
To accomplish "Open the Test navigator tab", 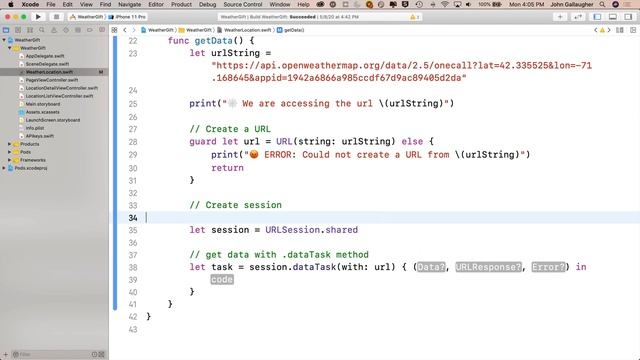I will (x=66, y=30).
